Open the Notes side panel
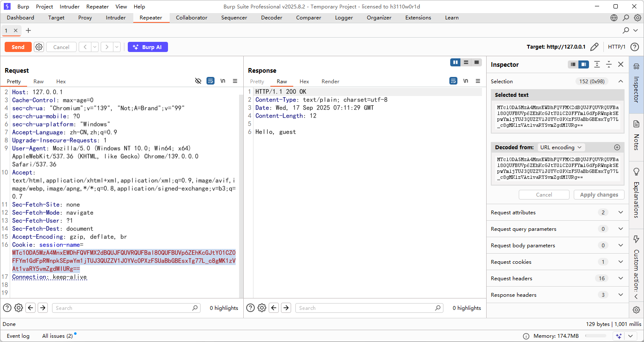This screenshot has height=342, width=644. point(636,135)
